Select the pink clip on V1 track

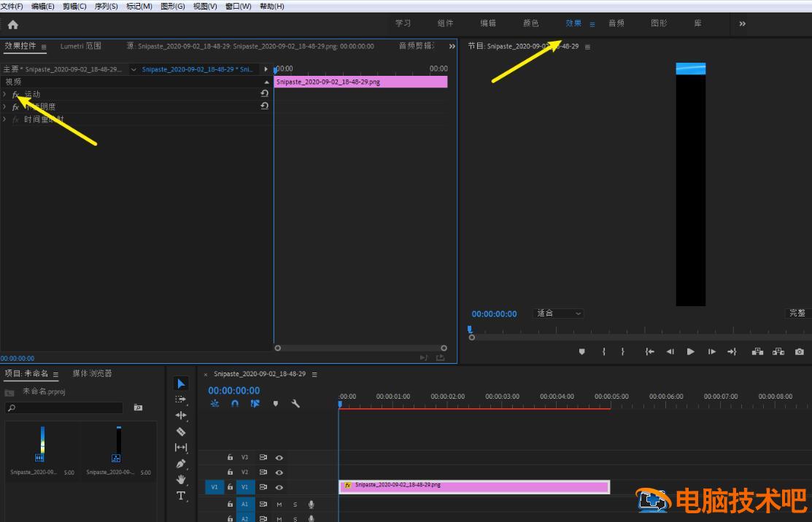pyautogui.click(x=474, y=487)
